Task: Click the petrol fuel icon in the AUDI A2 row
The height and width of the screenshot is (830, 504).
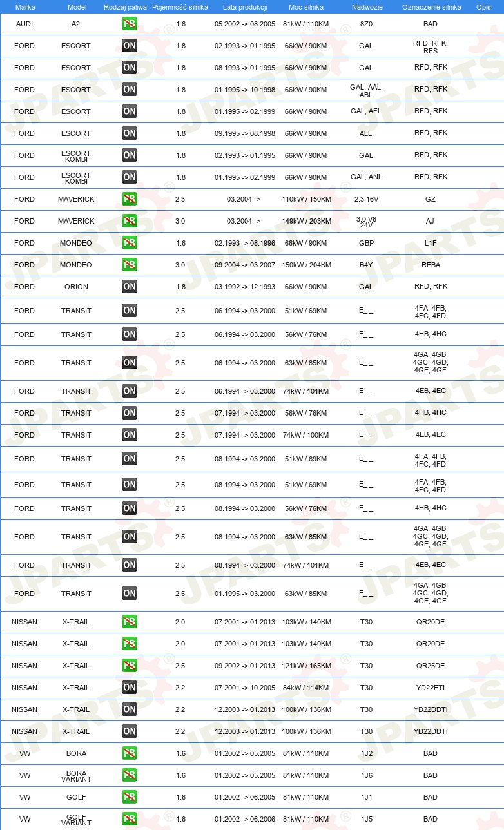Action: click(x=130, y=24)
